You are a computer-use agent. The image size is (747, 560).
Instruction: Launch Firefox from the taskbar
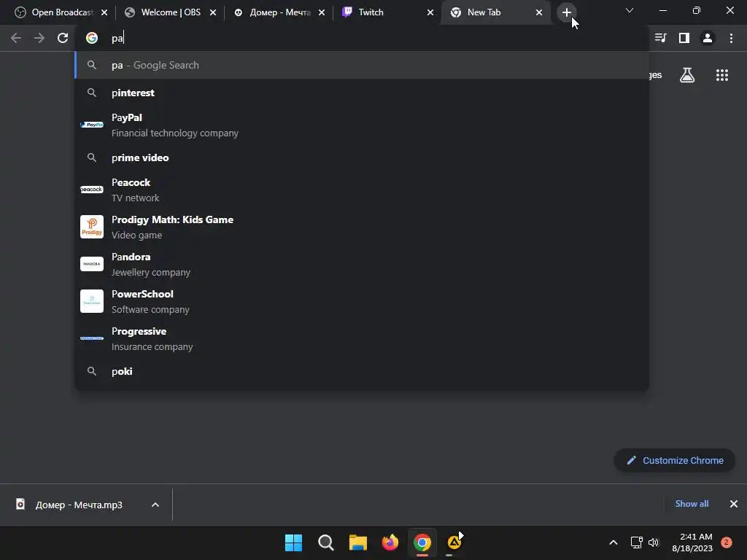390,542
